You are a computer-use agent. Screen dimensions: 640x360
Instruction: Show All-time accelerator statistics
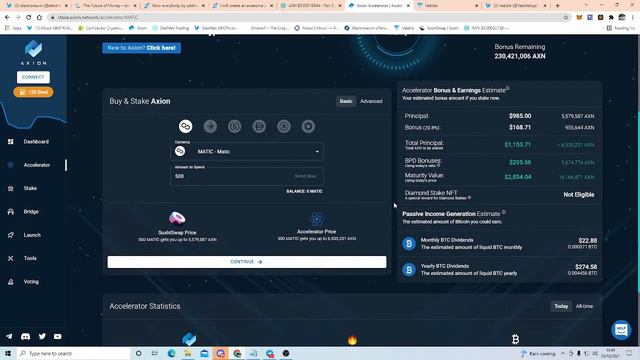point(584,306)
